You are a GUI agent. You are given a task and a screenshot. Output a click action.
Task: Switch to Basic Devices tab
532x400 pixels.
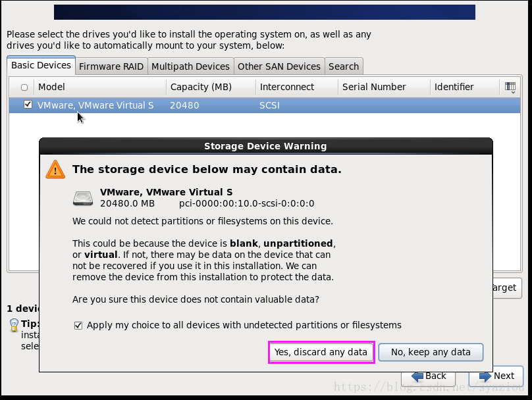click(41, 65)
